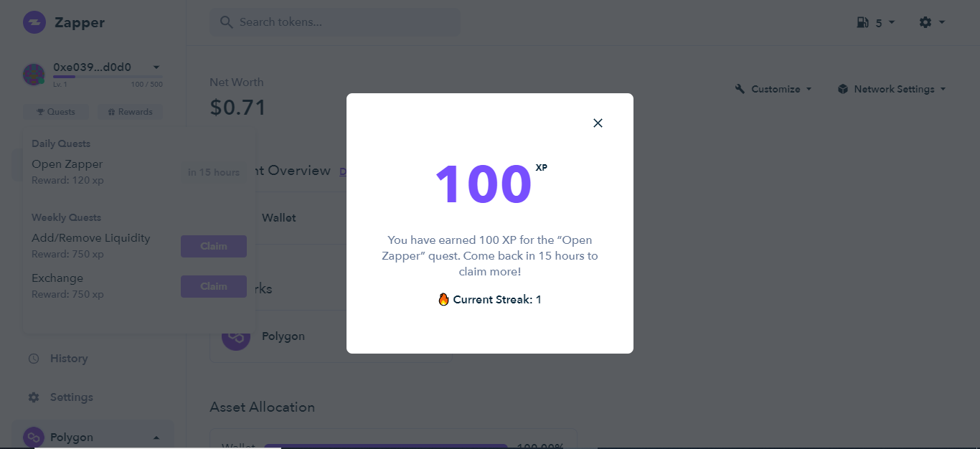This screenshot has width=980, height=449.
Task: Click the Current Streak: 1 text
Action: (497, 300)
